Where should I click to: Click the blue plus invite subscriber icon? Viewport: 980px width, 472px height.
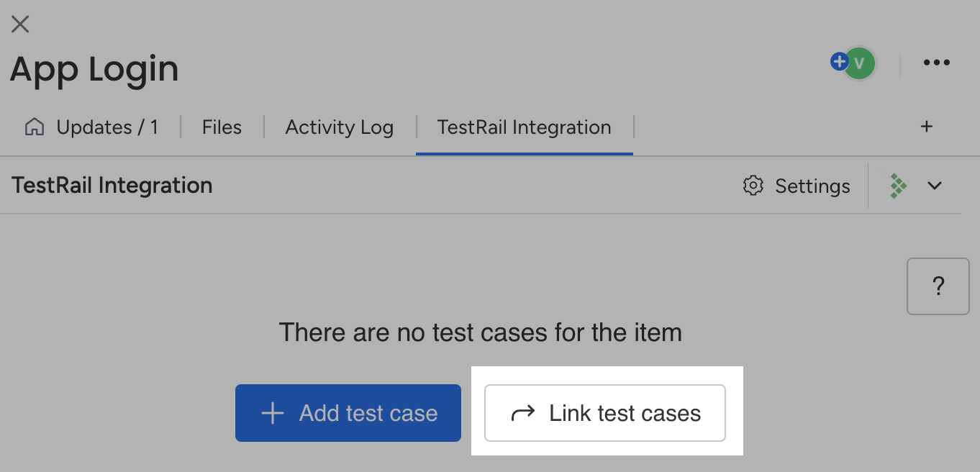[839, 61]
